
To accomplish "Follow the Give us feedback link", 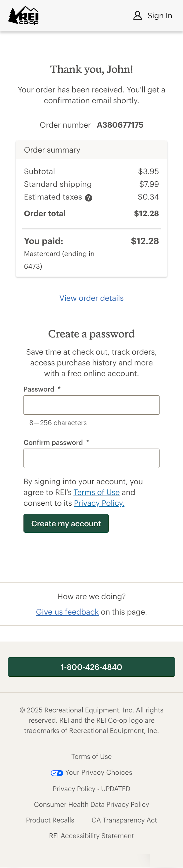I will pos(67,612).
